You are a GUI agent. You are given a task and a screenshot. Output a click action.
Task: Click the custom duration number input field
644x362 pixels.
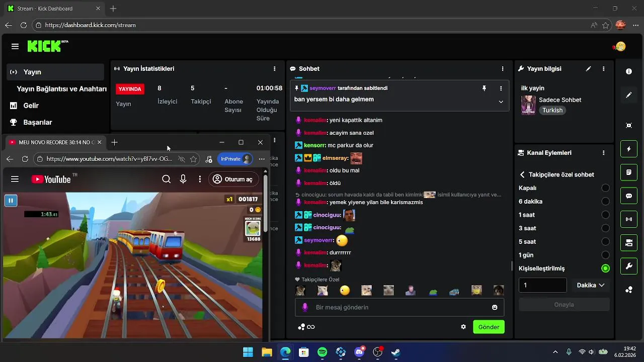543,285
